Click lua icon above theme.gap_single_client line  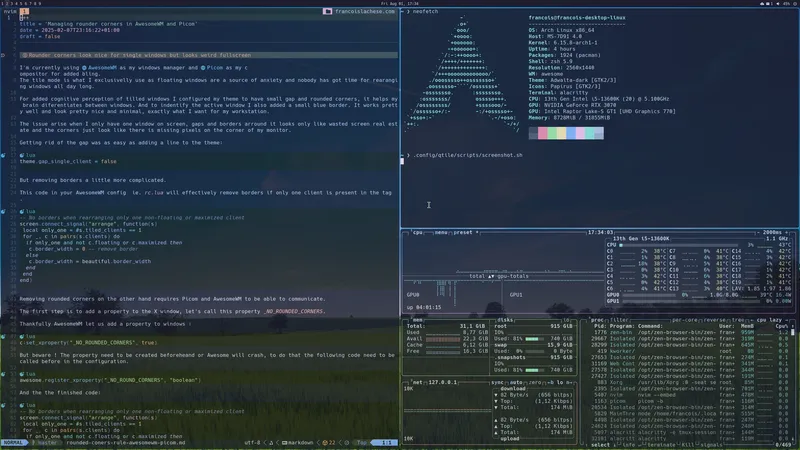[x=22, y=155]
